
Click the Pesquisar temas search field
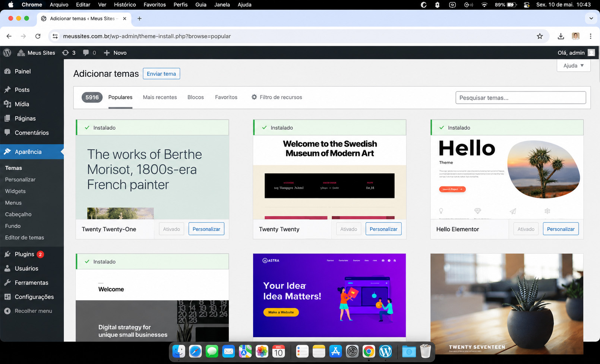(x=521, y=98)
